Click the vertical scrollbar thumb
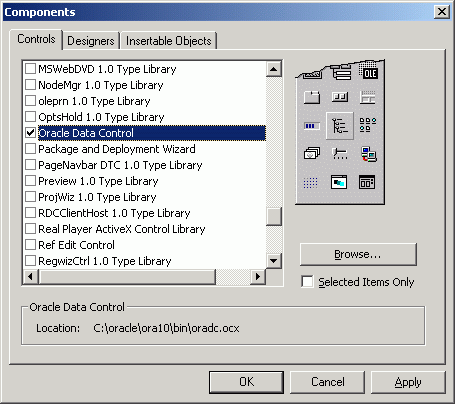 click(274, 216)
